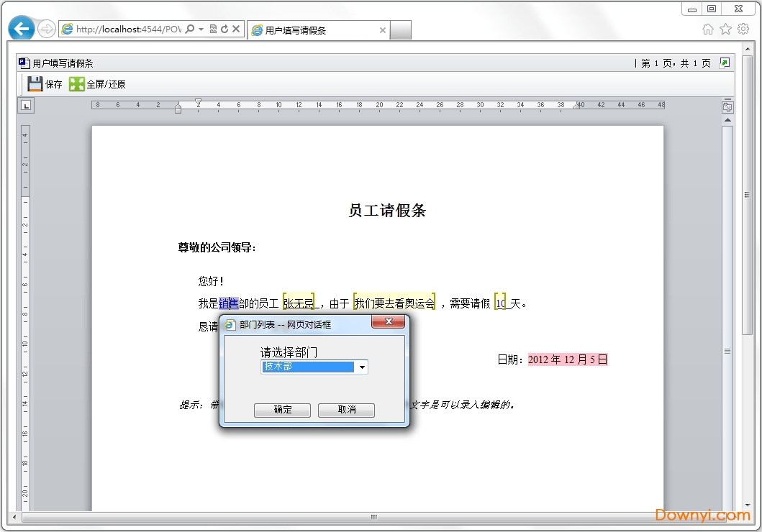Viewport: 762px width, 532px height.
Task: Click the refresh icon in the address bar
Action: coord(224,29)
